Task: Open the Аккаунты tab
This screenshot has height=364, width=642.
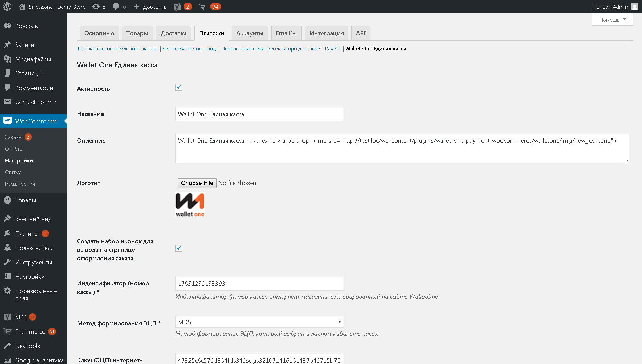Action: coord(250,33)
